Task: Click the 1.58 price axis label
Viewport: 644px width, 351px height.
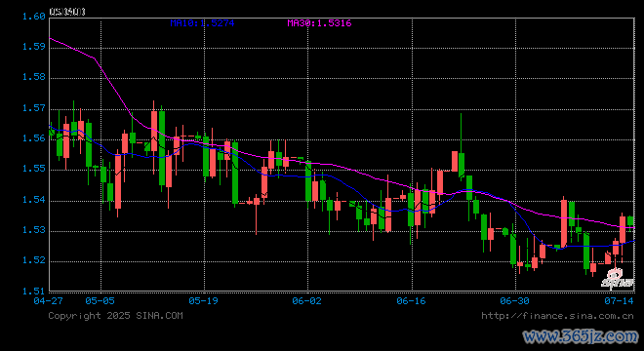Action: coord(34,77)
